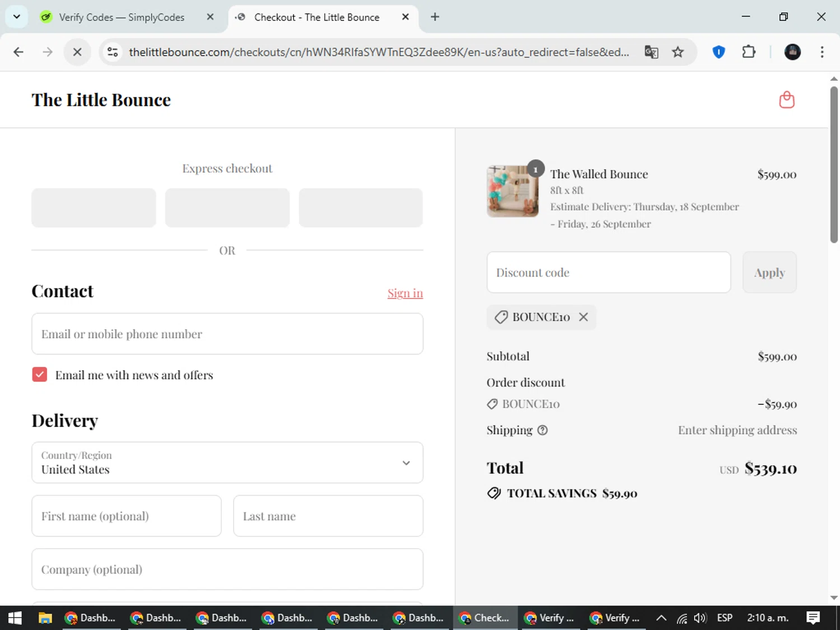Select the Checkout - The Little Bounce tab
The height and width of the screenshot is (630, 840).
316,17
